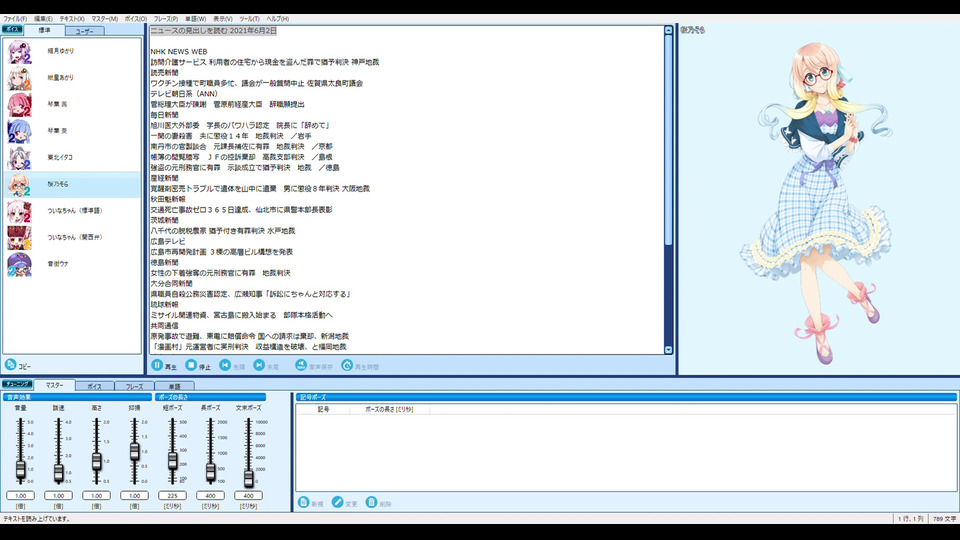Click the 抑揚 value field
This screenshot has width=960, height=540.
(135, 495)
